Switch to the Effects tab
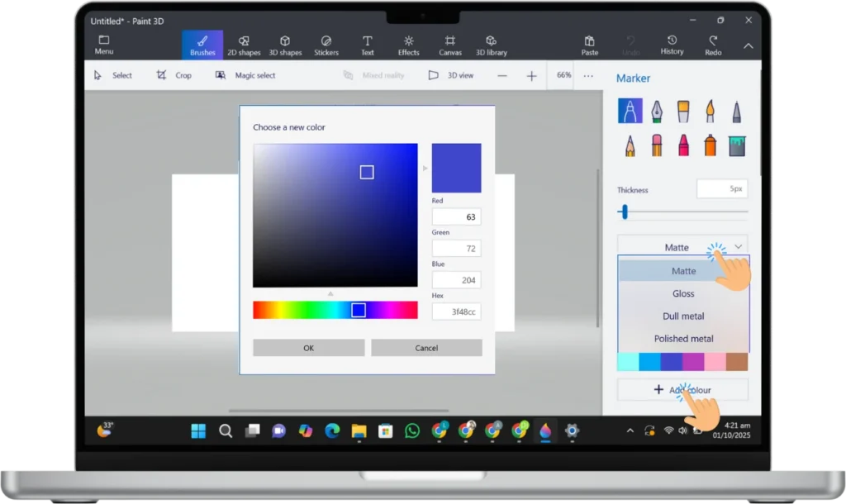Screen dimensions: 846x504 click(x=408, y=44)
